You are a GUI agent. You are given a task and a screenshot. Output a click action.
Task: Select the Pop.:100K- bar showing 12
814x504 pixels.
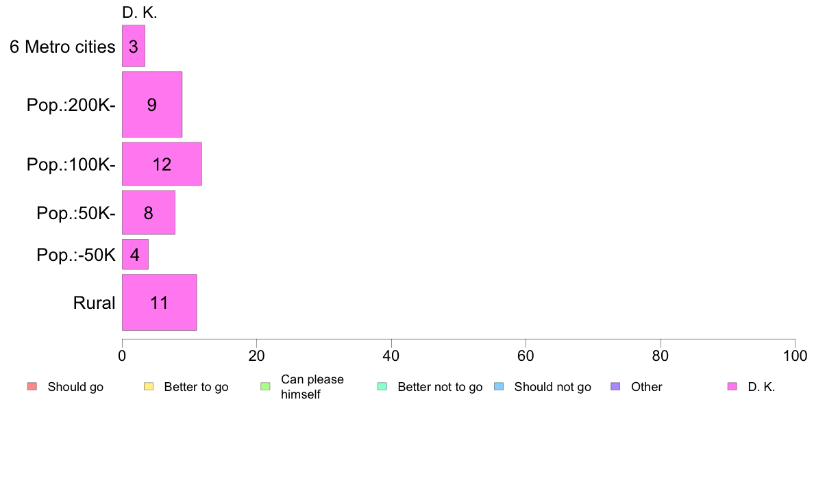coord(162,164)
